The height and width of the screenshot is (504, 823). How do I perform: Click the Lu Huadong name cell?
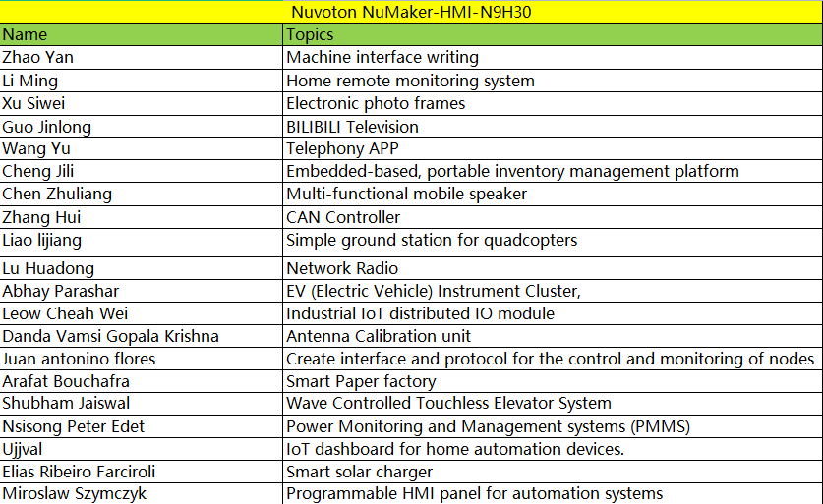coord(142,268)
